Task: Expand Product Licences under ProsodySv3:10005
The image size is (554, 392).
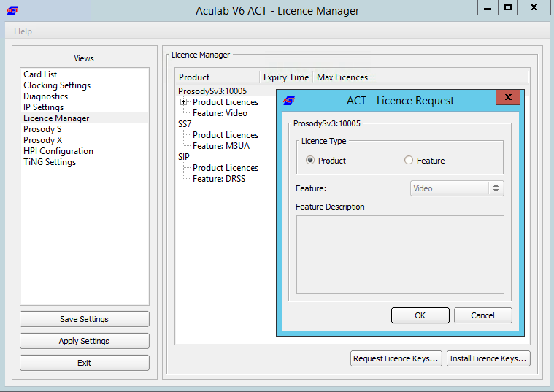Action: pos(183,102)
